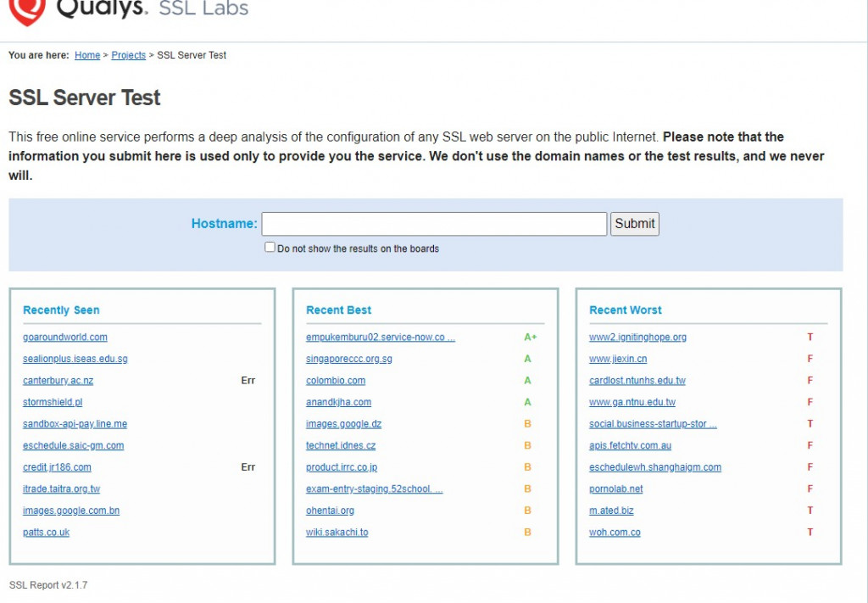Screen dimensions: 868x603
Task: Open the Projects breadcrumb link
Action: (x=129, y=55)
